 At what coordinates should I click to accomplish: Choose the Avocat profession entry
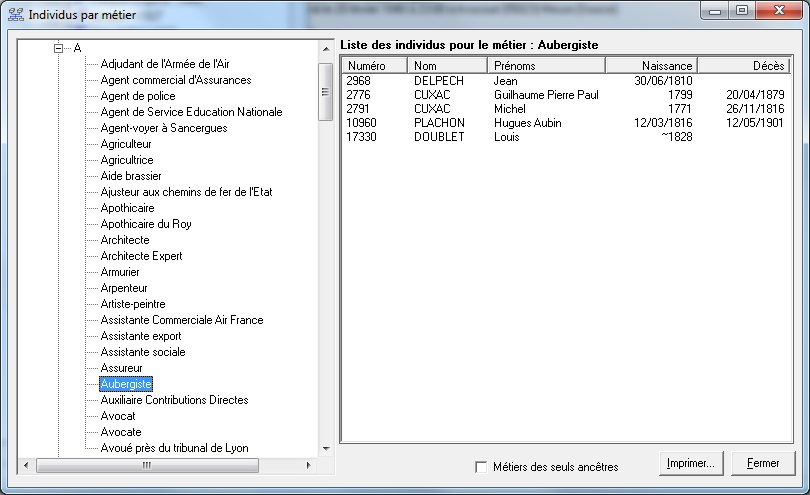tap(118, 416)
